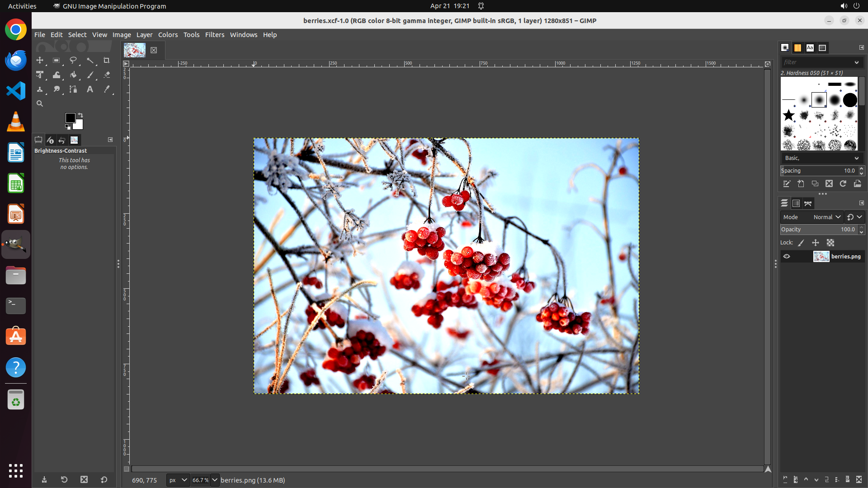
Task: Activate the Text tool
Action: click(90, 89)
